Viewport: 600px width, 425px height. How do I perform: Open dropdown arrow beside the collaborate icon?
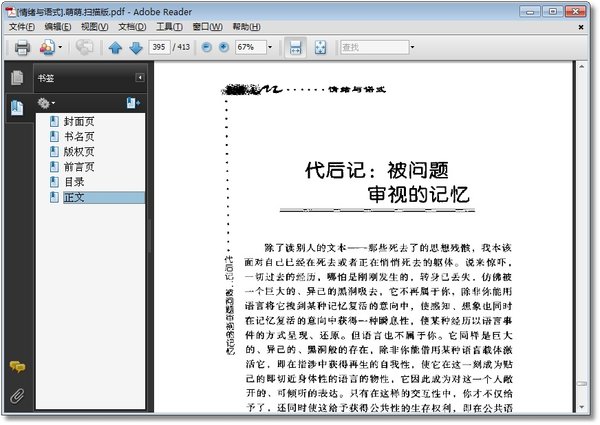click(x=60, y=48)
